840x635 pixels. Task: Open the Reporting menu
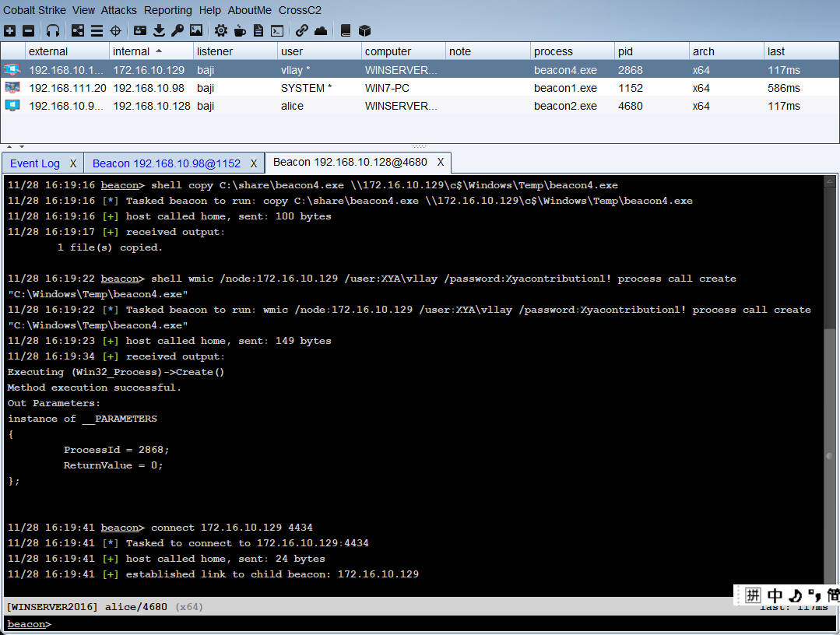(167, 10)
